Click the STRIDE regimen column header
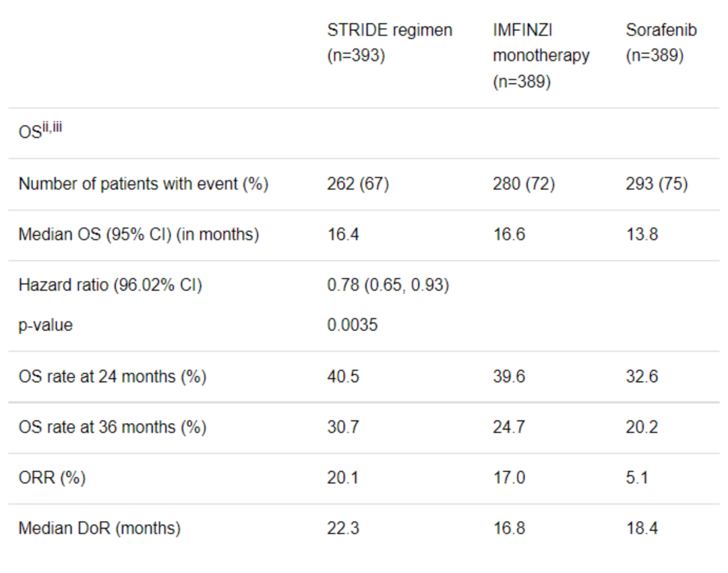 pos(389,42)
